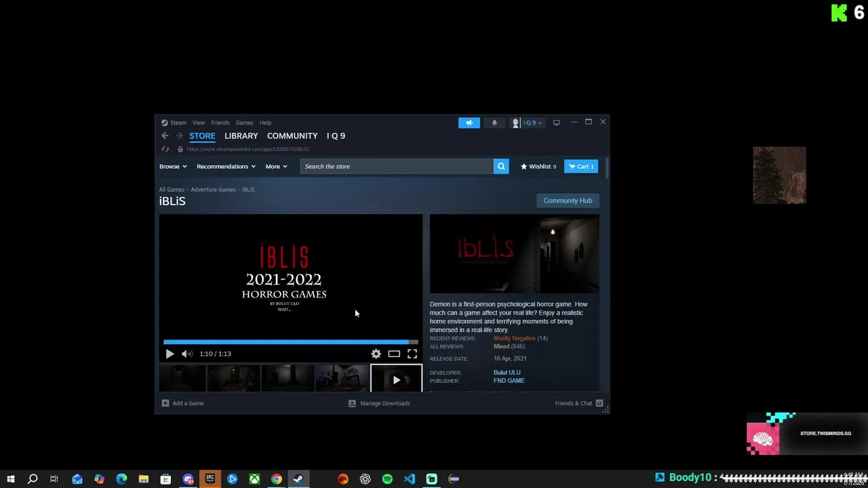
Task: Click the Add a Game plus icon
Action: tap(165, 403)
